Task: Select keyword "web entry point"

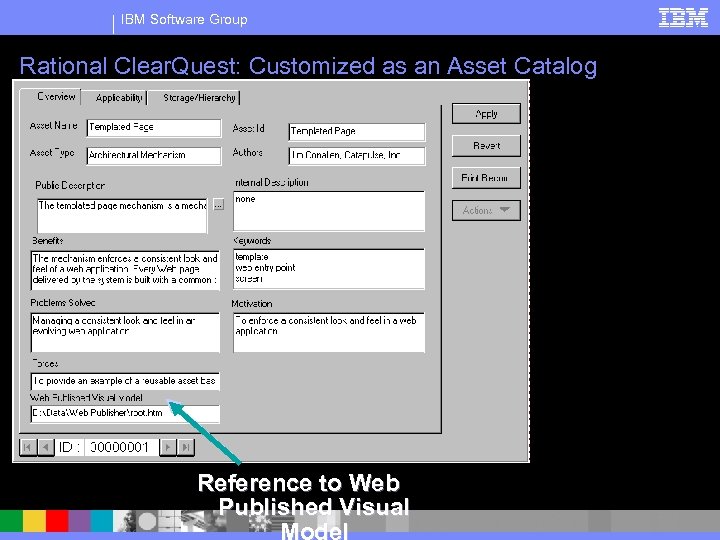Action: coord(265,268)
